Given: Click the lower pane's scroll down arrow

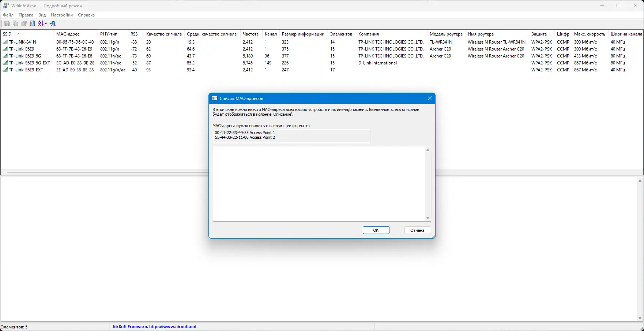Looking at the screenshot, I should pyautogui.click(x=640, y=318).
